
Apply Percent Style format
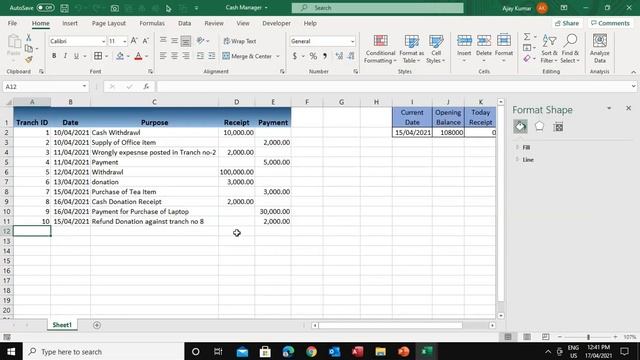pos(313,56)
